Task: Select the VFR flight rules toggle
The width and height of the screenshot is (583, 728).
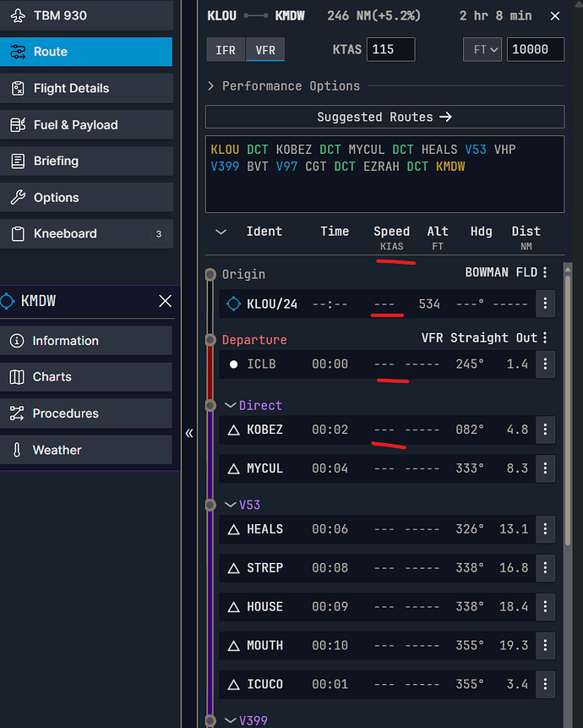Action: click(265, 50)
